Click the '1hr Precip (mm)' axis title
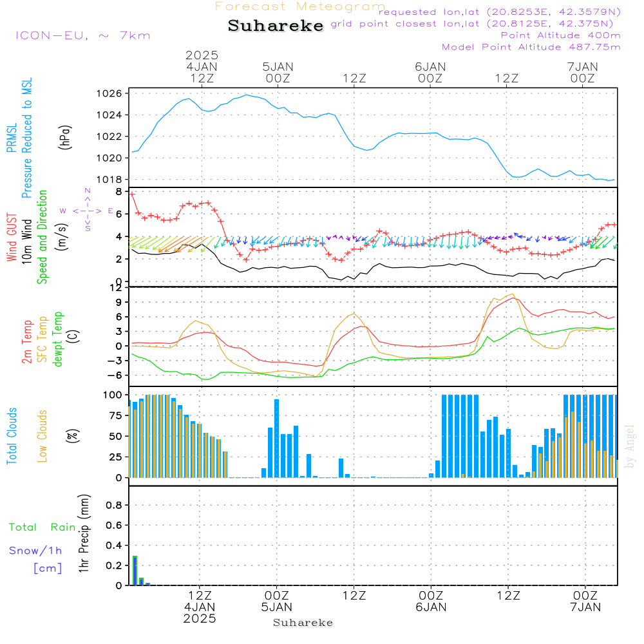 [84, 534]
